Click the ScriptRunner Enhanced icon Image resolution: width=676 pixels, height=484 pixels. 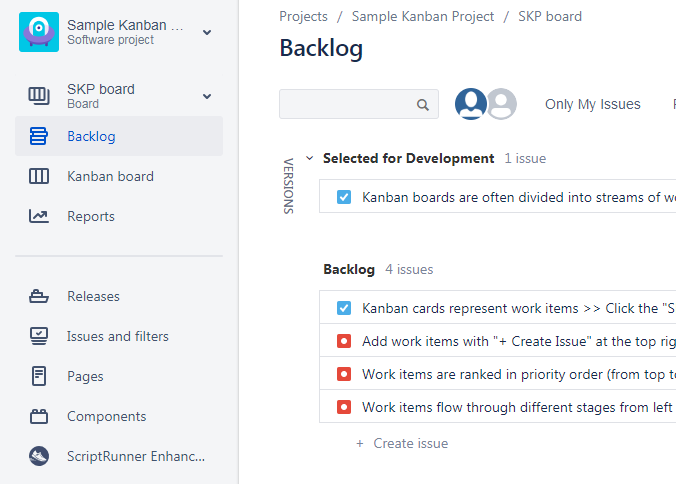[39, 456]
